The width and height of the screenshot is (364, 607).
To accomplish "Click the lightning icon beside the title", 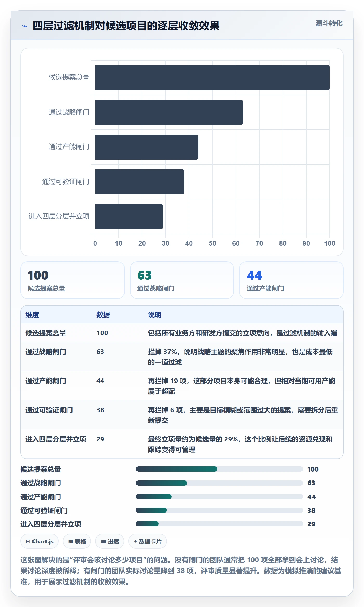I will [x=25, y=26].
